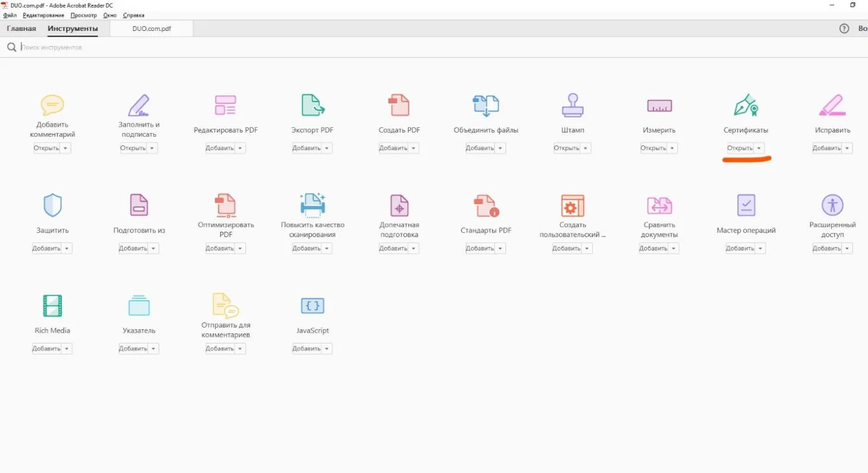Click the Combine Files (Объединить файлы) icon

(486, 105)
